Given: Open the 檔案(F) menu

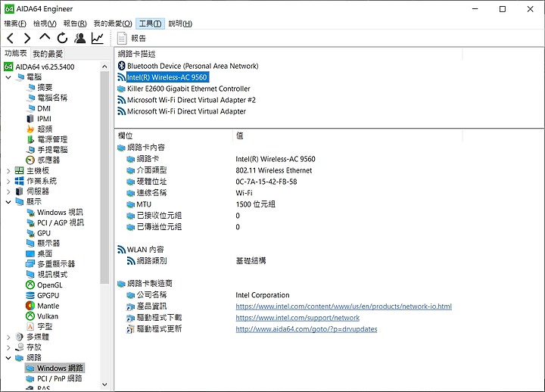Looking at the screenshot, I should [x=15, y=23].
